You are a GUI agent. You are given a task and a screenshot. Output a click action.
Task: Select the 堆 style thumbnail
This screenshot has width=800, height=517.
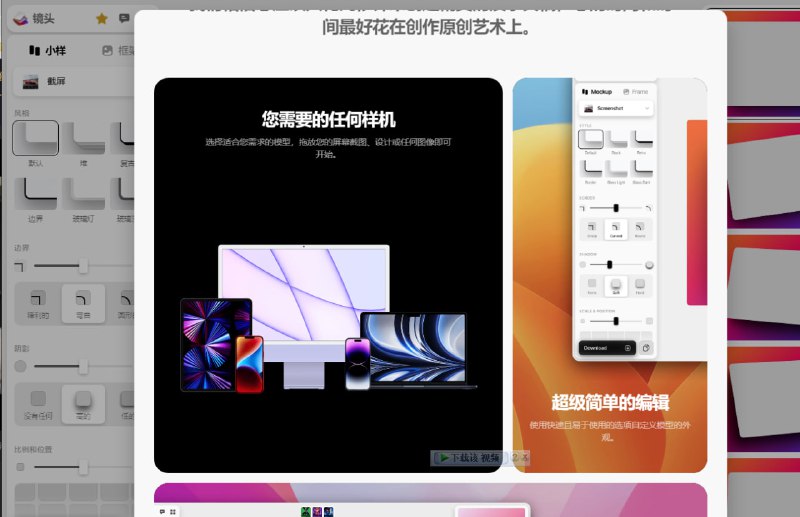click(x=84, y=138)
